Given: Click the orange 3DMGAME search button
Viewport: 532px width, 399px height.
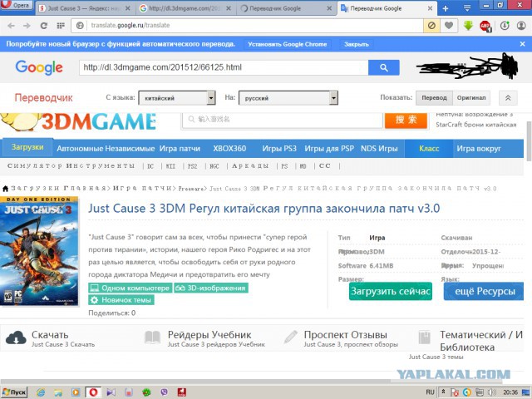Looking at the screenshot, I should point(406,120).
